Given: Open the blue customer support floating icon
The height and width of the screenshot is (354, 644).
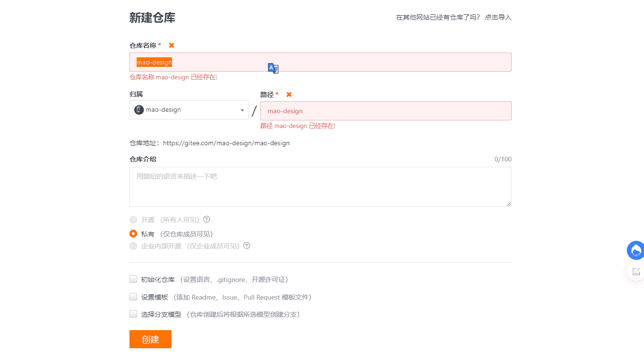Looking at the screenshot, I should tap(636, 250).
